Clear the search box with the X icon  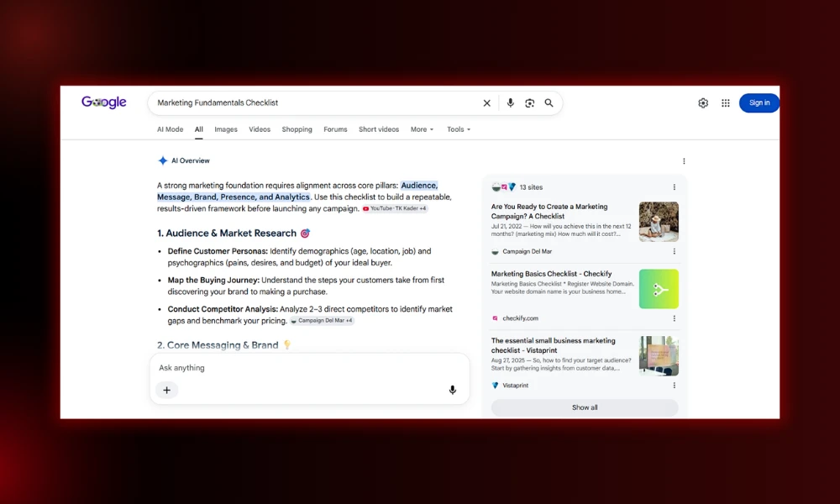[x=486, y=102]
